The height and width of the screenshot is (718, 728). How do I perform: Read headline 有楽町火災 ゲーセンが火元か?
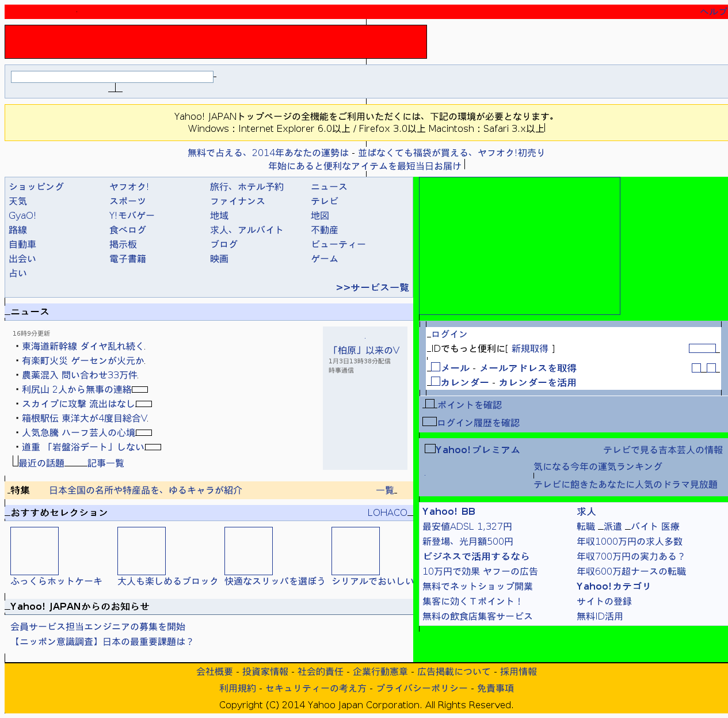click(83, 360)
